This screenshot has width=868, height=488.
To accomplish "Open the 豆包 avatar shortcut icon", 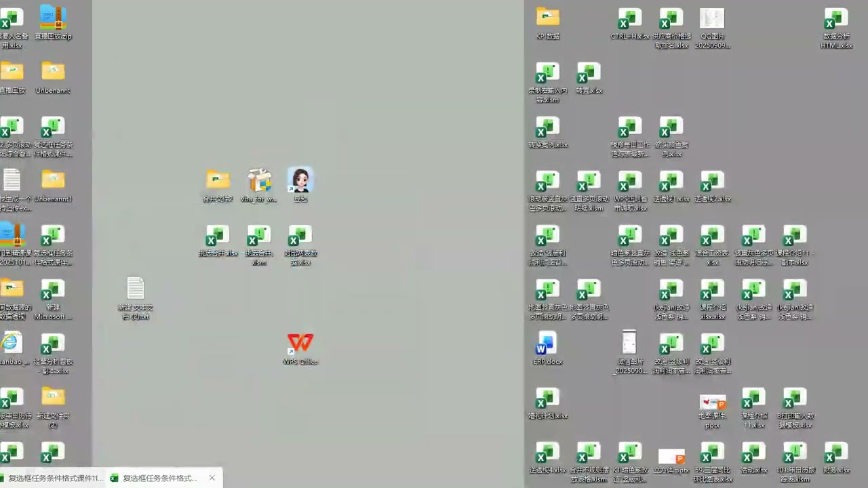I will (300, 185).
